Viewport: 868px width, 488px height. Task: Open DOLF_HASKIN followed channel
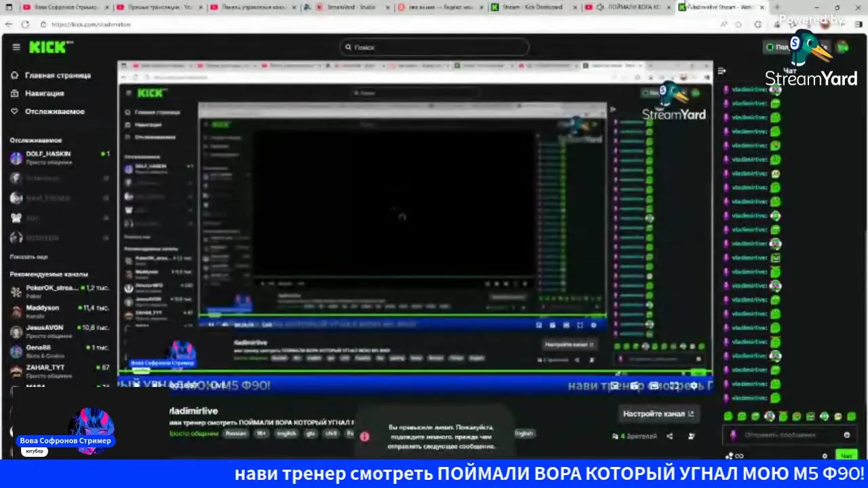(60, 158)
